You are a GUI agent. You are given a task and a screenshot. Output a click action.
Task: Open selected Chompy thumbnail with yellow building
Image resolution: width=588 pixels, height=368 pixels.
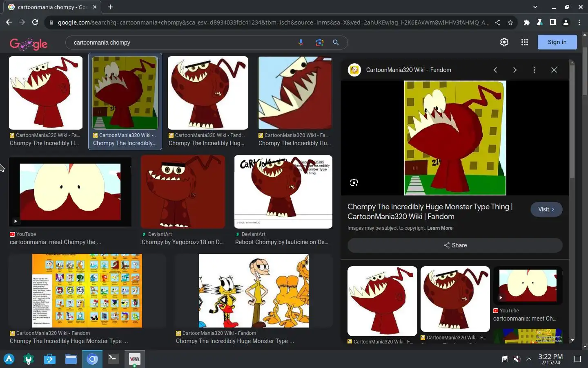[x=125, y=93]
